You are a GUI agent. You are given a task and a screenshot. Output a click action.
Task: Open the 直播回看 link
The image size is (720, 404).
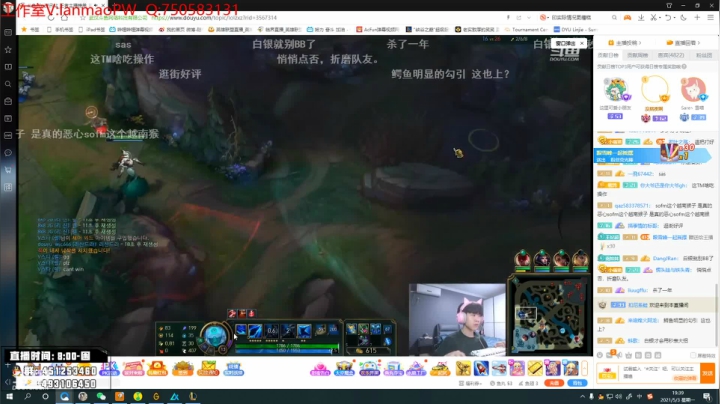click(x=683, y=43)
